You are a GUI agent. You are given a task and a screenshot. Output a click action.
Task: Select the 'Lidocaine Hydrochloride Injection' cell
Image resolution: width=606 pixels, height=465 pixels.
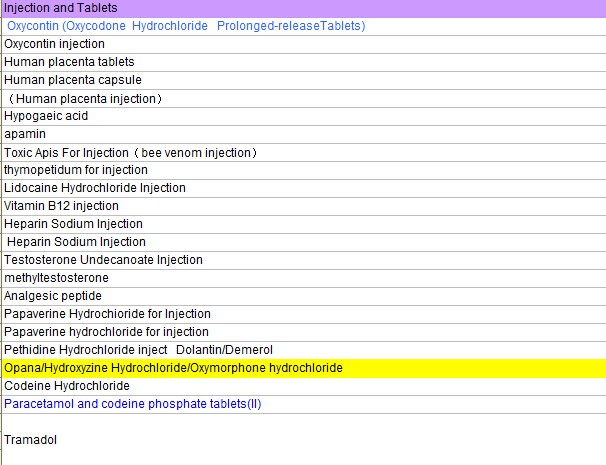[x=304, y=188]
